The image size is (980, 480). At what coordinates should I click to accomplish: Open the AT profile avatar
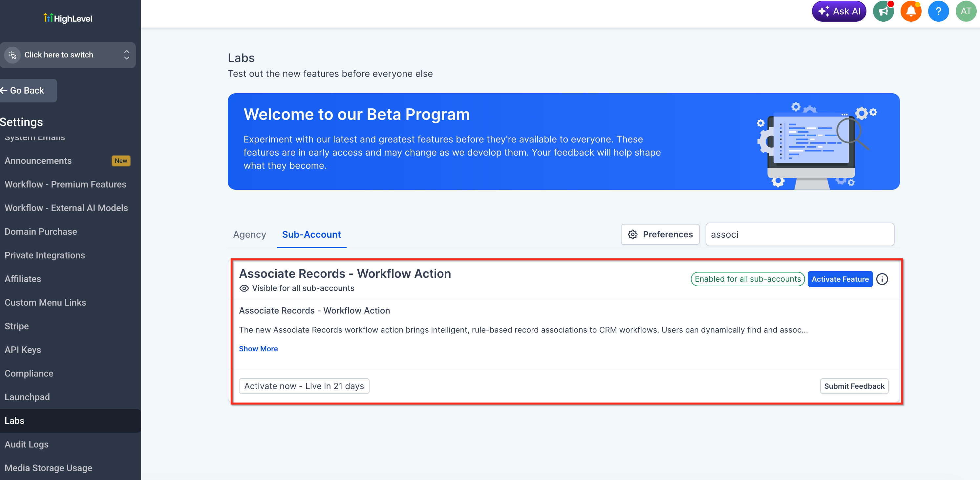pos(966,11)
